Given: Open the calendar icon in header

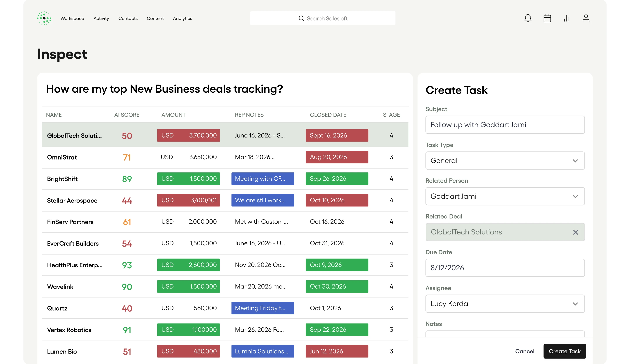Looking at the screenshot, I should pyautogui.click(x=547, y=18).
